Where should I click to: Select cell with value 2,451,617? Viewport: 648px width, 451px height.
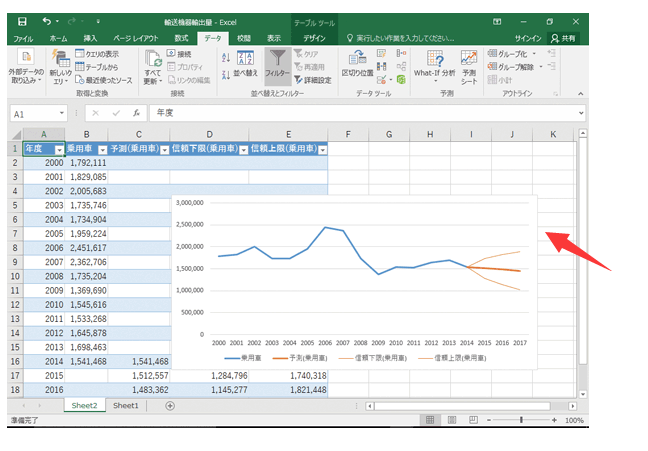(87, 248)
